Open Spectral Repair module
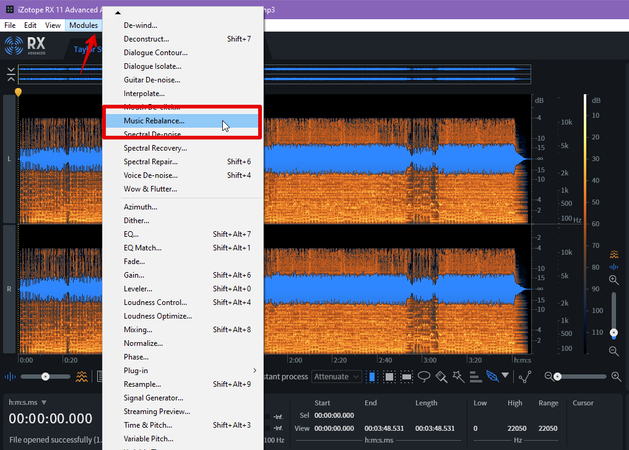Viewport: 629px width, 450px height. (x=183, y=162)
